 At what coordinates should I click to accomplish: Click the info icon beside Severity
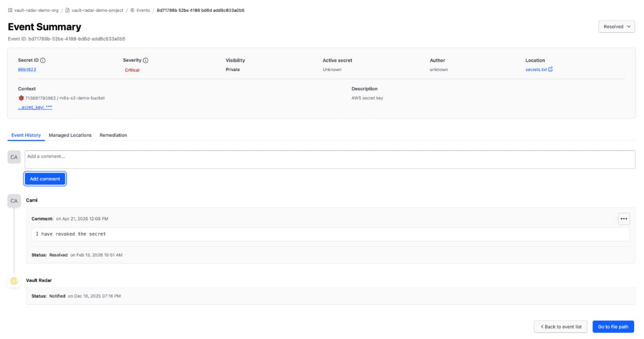point(146,61)
